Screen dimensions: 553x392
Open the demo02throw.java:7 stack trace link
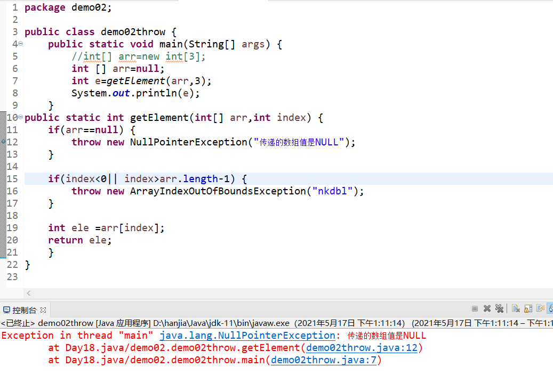pyautogui.click(x=323, y=360)
